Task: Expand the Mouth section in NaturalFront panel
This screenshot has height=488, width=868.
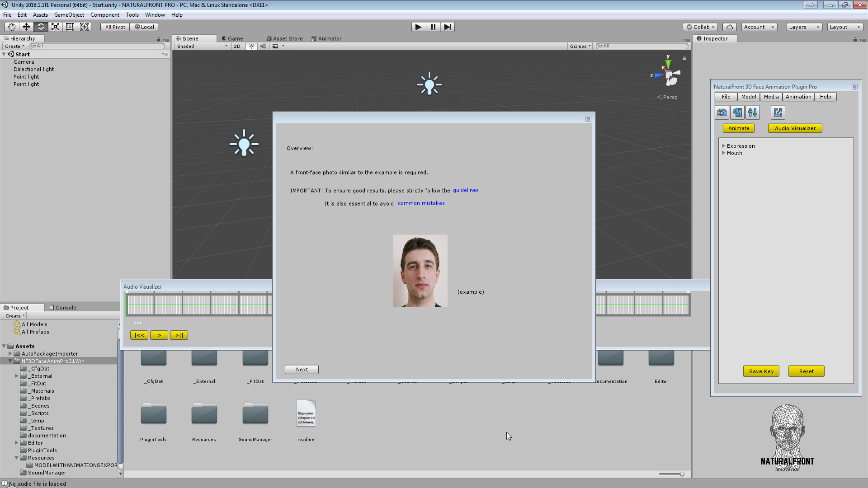Action: click(x=724, y=153)
